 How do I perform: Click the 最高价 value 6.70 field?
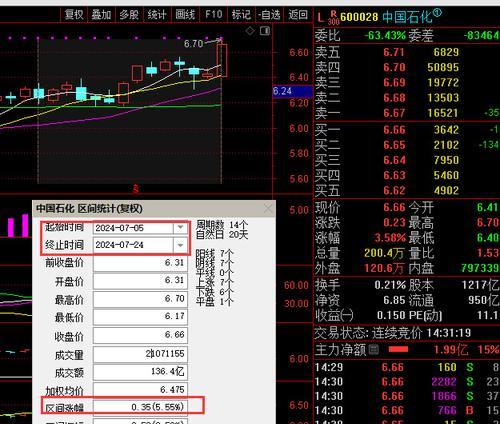point(140,299)
